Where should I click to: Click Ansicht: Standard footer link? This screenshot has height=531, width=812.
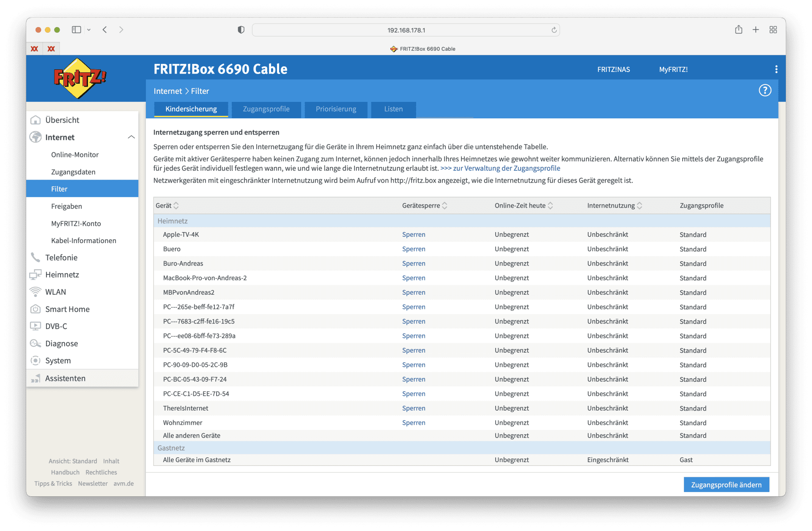pyautogui.click(x=73, y=461)
